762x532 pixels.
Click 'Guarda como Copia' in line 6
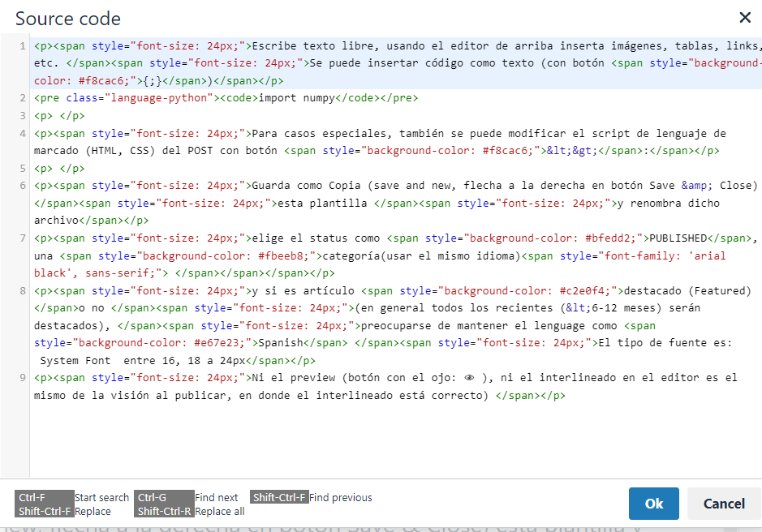tap(306, 186)
